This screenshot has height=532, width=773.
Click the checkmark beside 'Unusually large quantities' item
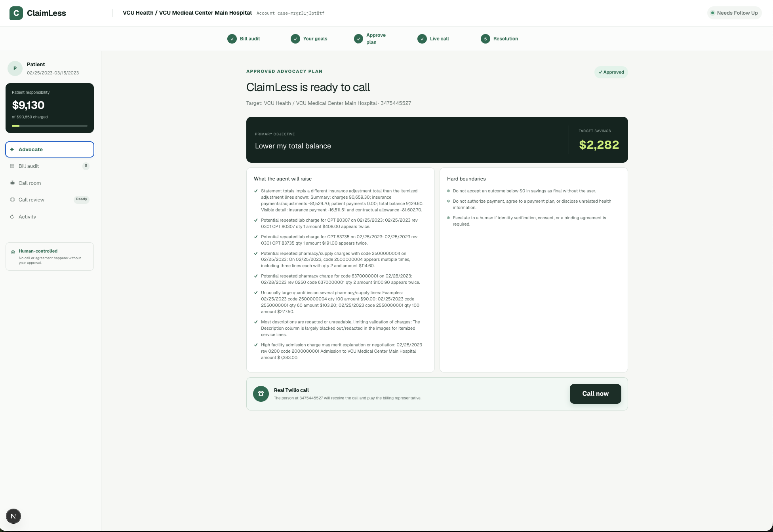[x=256, y=293]
